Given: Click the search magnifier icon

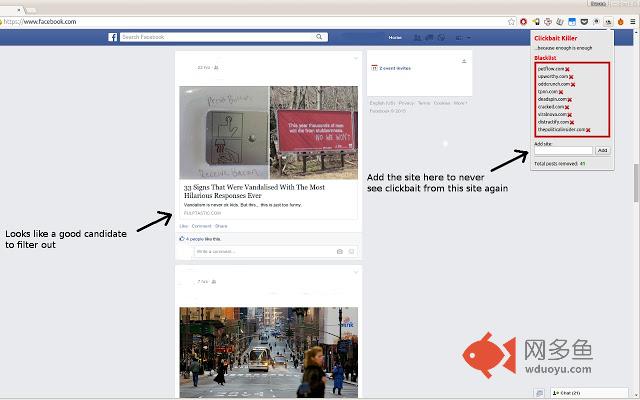Looking at the screenshot, I should point(319,37).
